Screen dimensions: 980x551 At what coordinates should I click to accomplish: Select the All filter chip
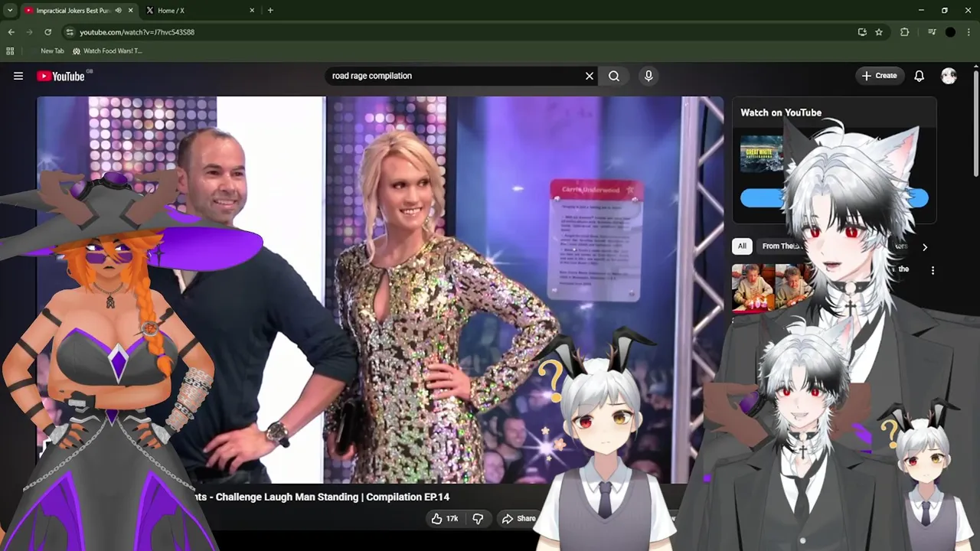click(742, 246)
